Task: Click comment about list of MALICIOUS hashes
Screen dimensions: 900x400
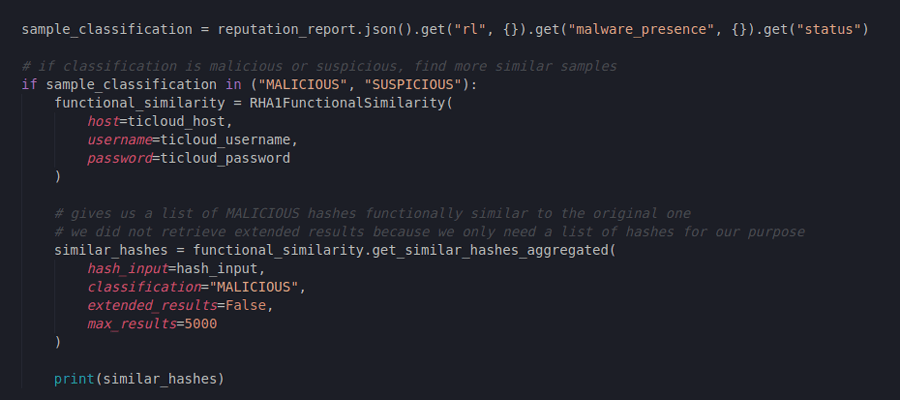Action: click(372, 214)
